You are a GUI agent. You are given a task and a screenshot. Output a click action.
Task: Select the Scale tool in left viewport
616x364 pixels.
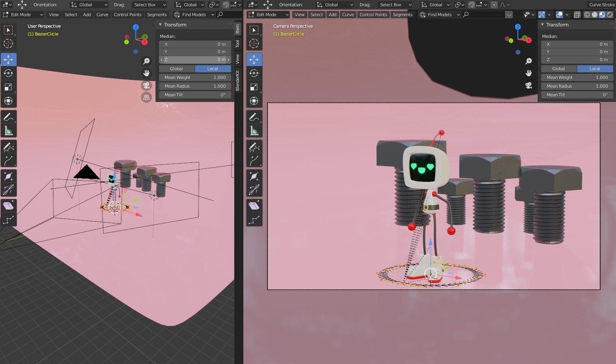[8, 87]
